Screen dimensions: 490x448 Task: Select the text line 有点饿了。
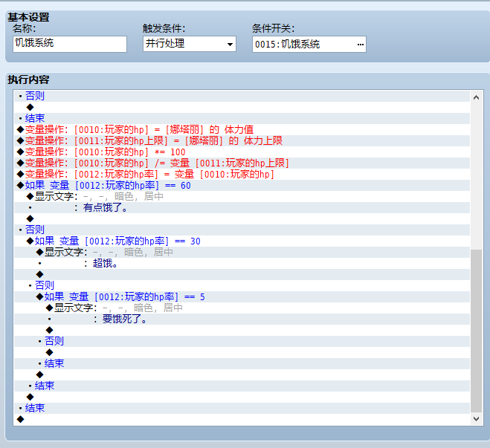242,207
